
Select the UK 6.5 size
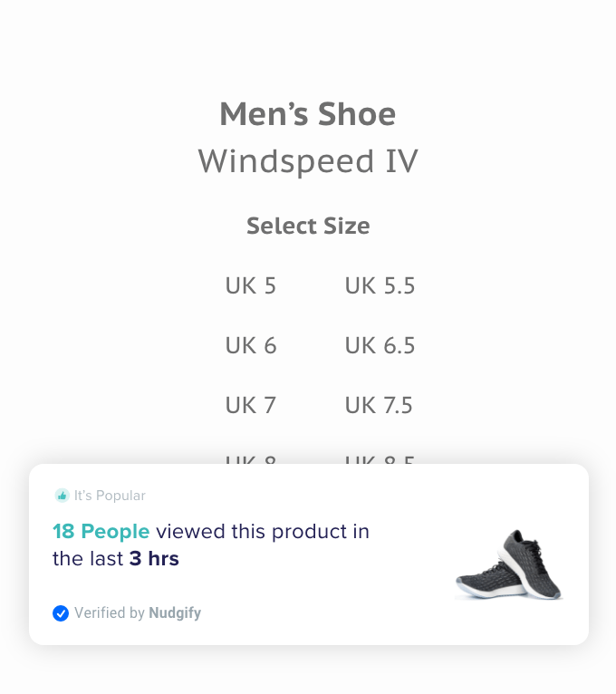point(380,346)
